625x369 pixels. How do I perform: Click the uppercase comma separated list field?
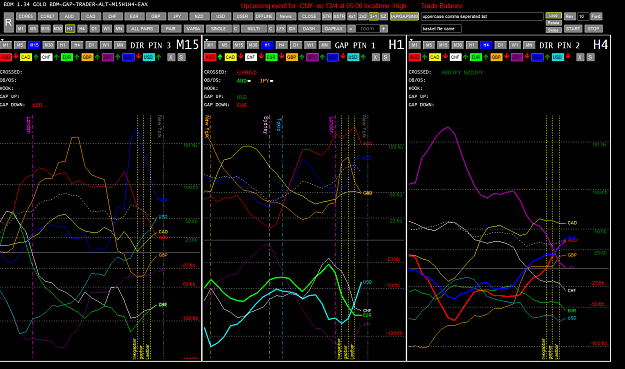(482, 16)
